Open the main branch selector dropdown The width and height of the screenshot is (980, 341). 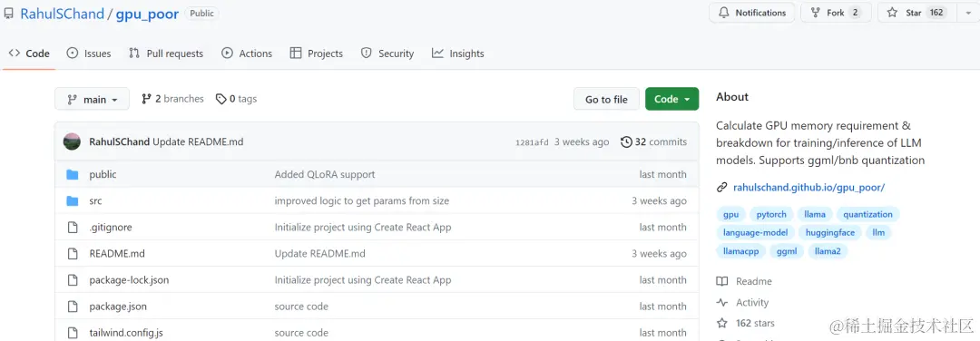(92, 99)
